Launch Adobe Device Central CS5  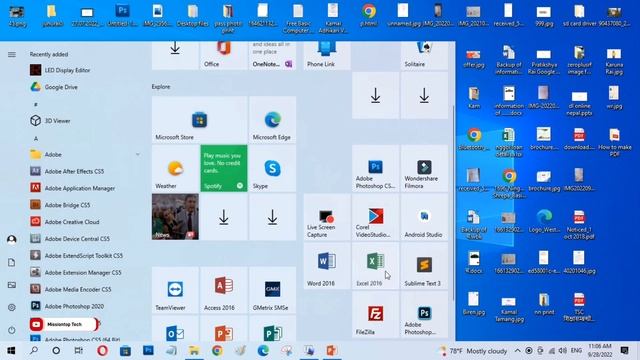pyautogui.click(x=85, y=239)
